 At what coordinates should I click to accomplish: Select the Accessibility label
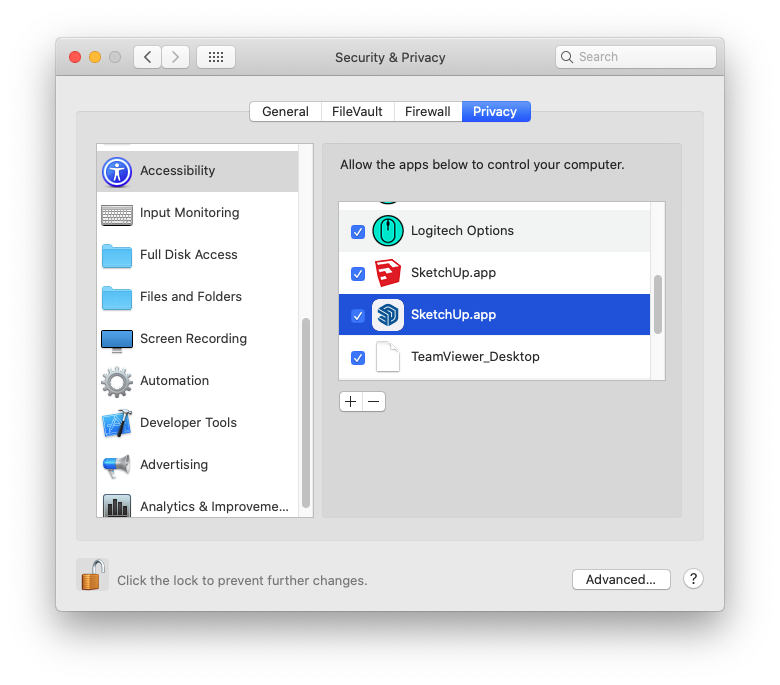click(x=178, y=171)
